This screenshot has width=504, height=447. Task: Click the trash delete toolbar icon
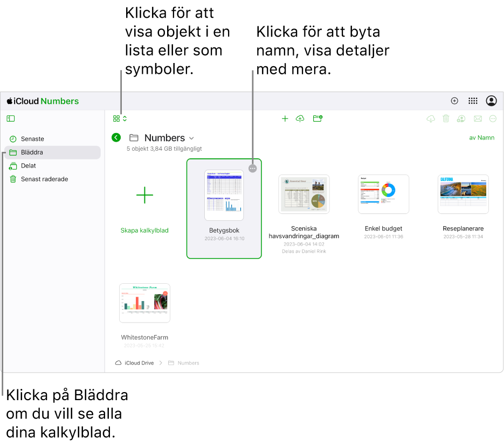click(x=446, y=118)
